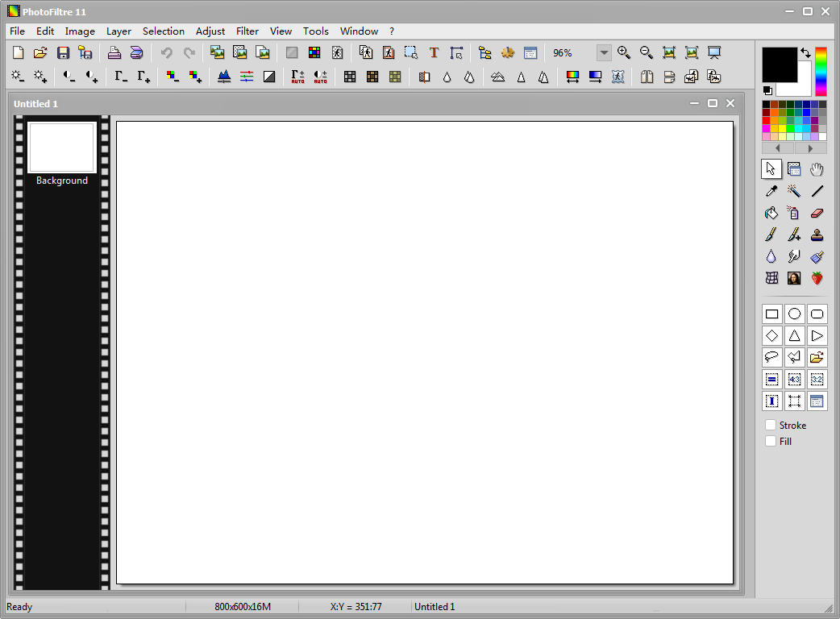The image size is (840, 619).
Task: Click the Auto levels icon
Action: click(297, 77)
